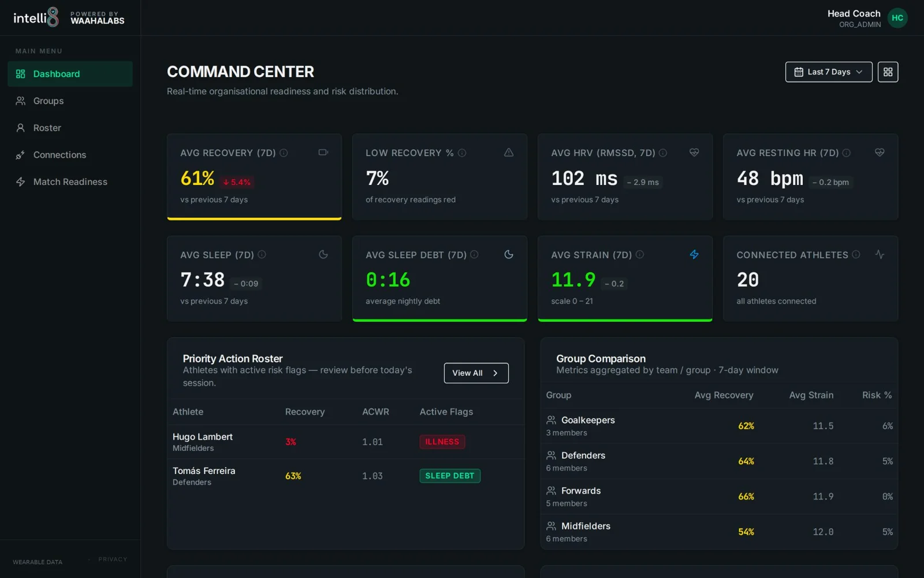The width and height of the screenshot is (924, 578).
Task: Open the Dashboard menu item
Action: 70,74
